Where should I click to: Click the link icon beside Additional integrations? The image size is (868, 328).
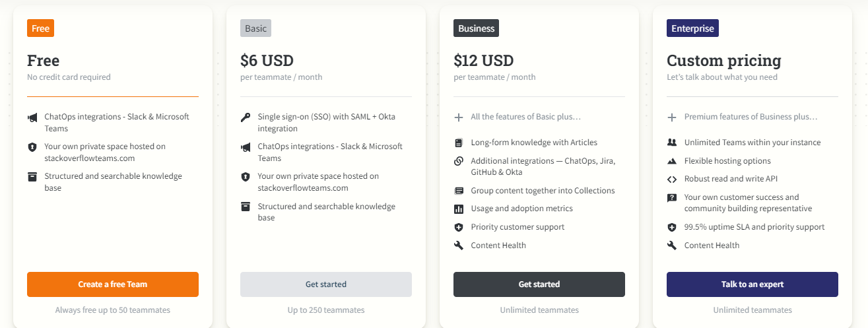(459, 161)
